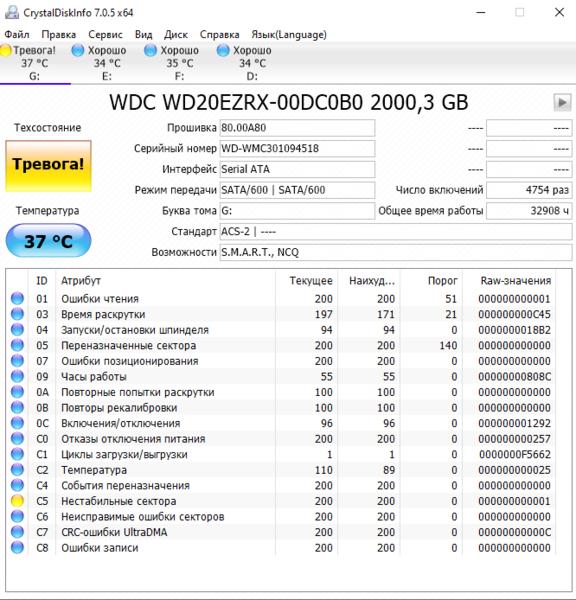Click the Стандарт field ACS-2

pyautogui.click(x=396, y=232)
